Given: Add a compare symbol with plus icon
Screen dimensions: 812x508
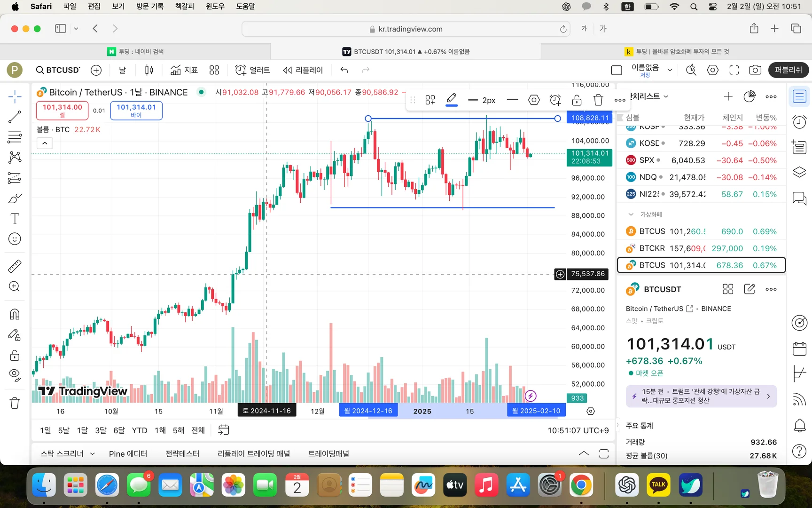Looking at the screenshot, I should click(96, 70).
